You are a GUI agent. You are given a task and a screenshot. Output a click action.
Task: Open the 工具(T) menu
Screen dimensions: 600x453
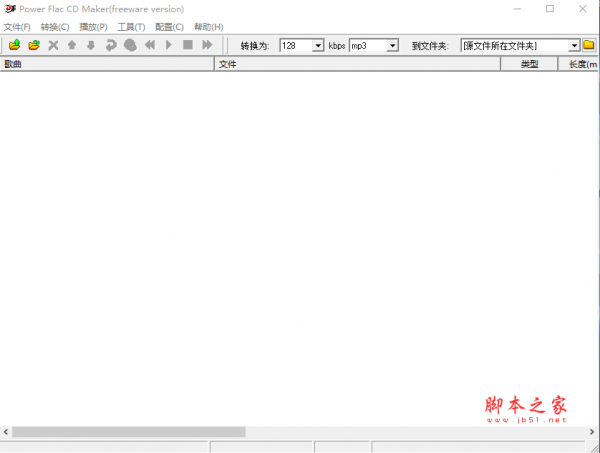(x=131, y=27)
